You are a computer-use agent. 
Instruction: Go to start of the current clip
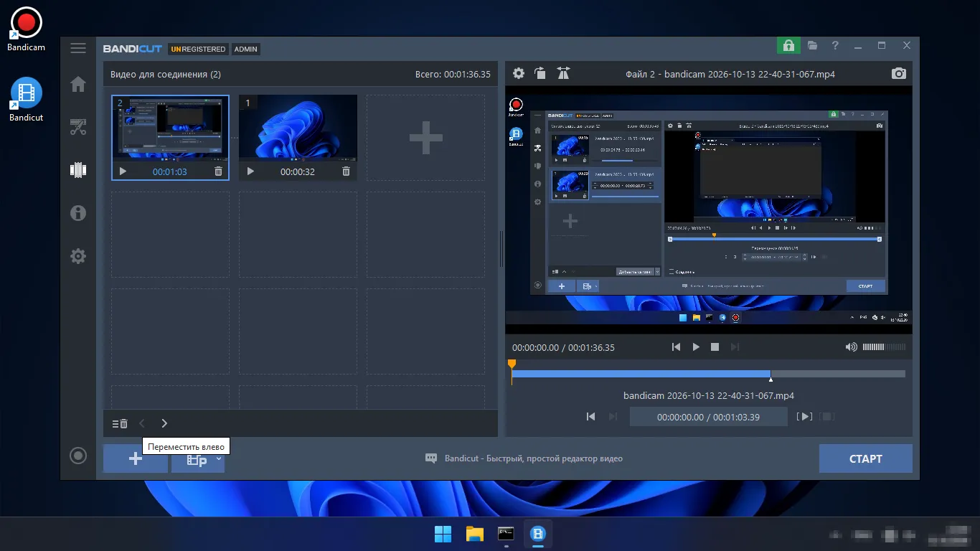click(590, 416)
